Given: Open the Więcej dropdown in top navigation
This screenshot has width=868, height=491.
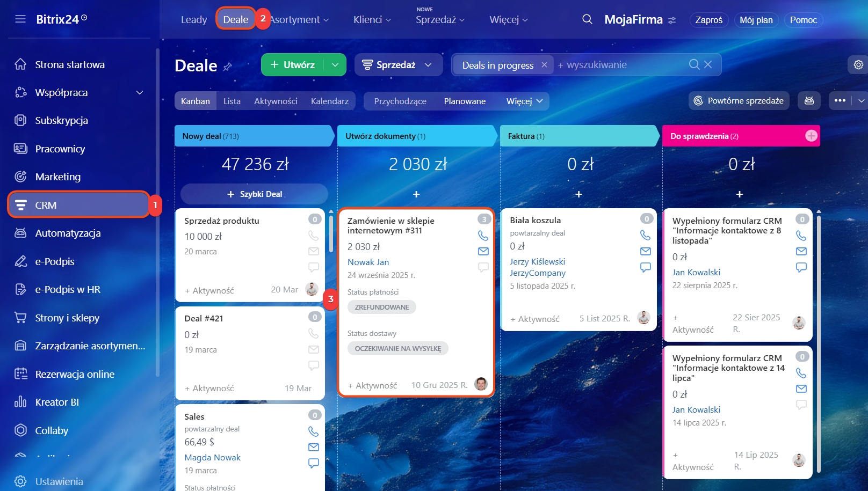Looking at the screenshot, I should click(508, 20).
